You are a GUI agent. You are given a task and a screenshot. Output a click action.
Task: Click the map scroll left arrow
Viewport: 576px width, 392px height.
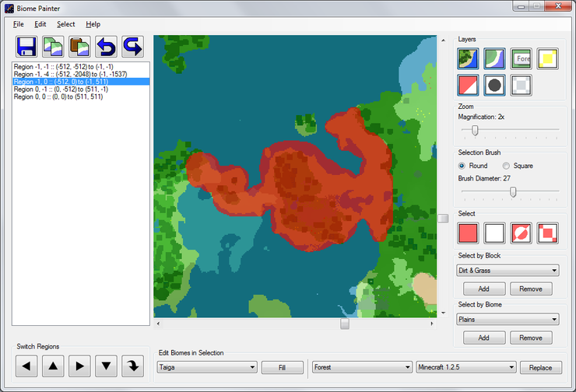pyautogui.click(x=158, y=324)
